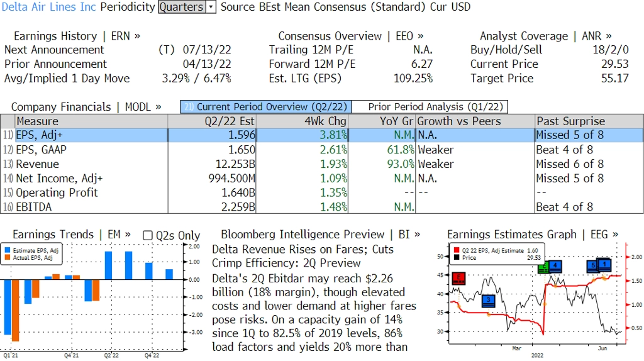Click the YoY Gr column header
Image resolution: width=644 pixels, height=361 pixels.
tap(382, 121)
